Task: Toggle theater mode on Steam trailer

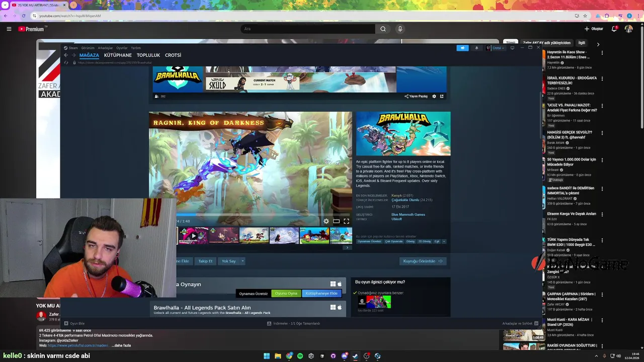Action: click(336, 221)
